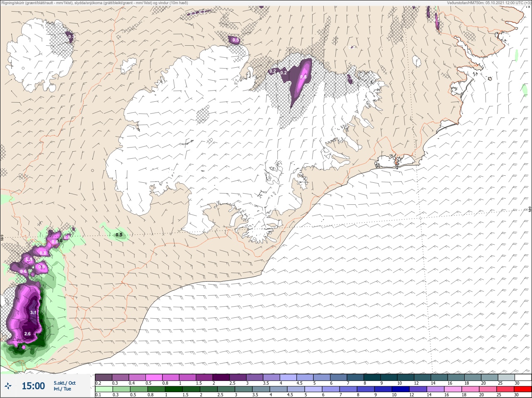The width and height of the screenshot is (532, 398).
Task: Pick the bright pink swatch between 0.5 and 0.8
Action: [x=153, y=377]
